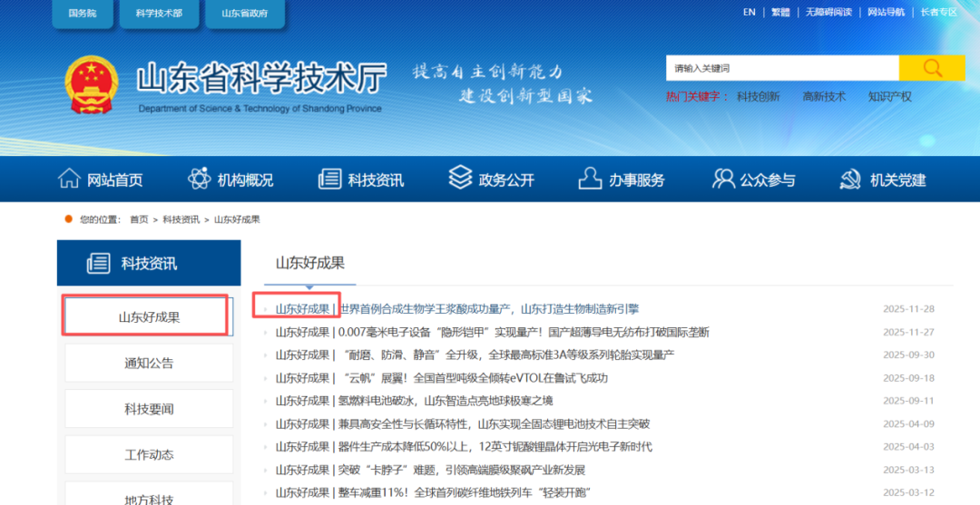
Task: Switch language with the EN link
Action: coord(749,12)
